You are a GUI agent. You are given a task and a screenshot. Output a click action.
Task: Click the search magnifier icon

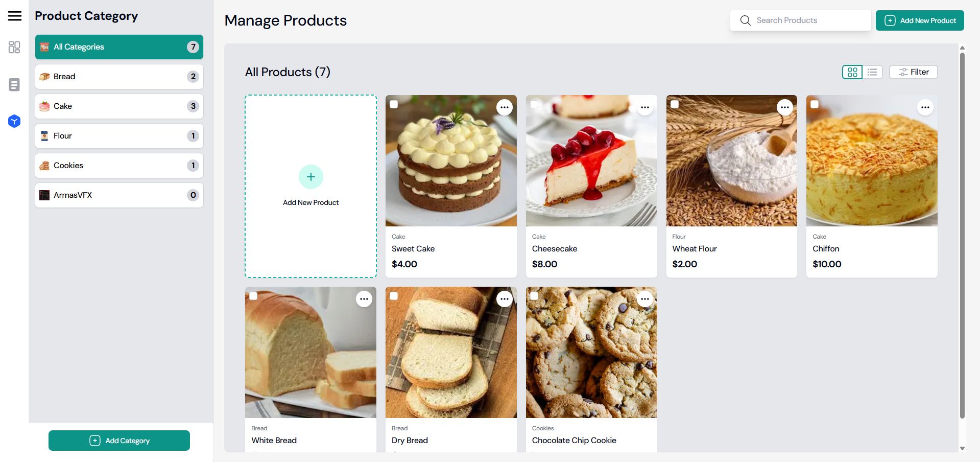(745, 20)
